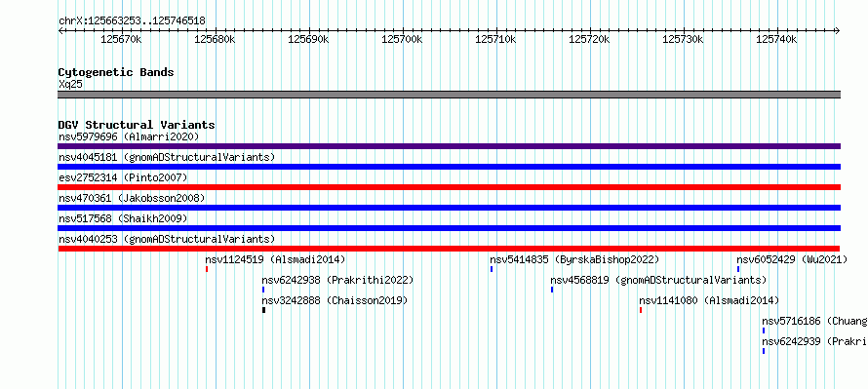Open variant nsv6052429 (Wu2021) label

[792, 259]
